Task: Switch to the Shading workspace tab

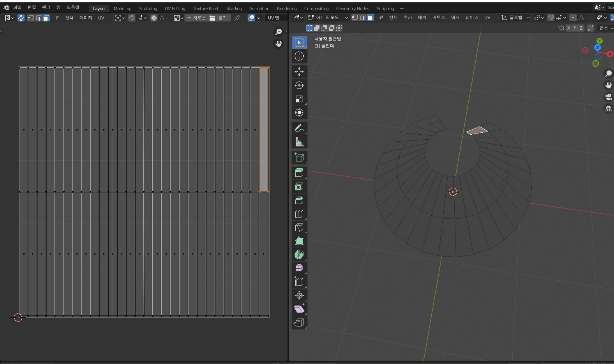Action: tap(234, 9)
